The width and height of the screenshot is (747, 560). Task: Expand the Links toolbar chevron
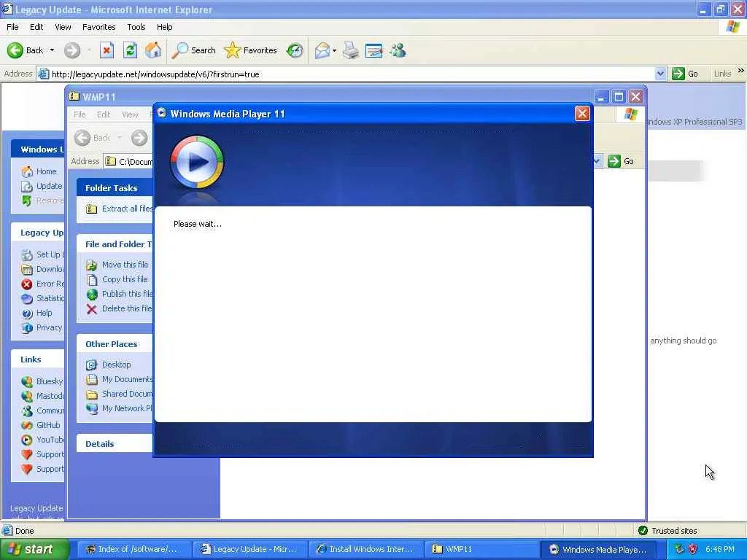(x=741, y=71)
